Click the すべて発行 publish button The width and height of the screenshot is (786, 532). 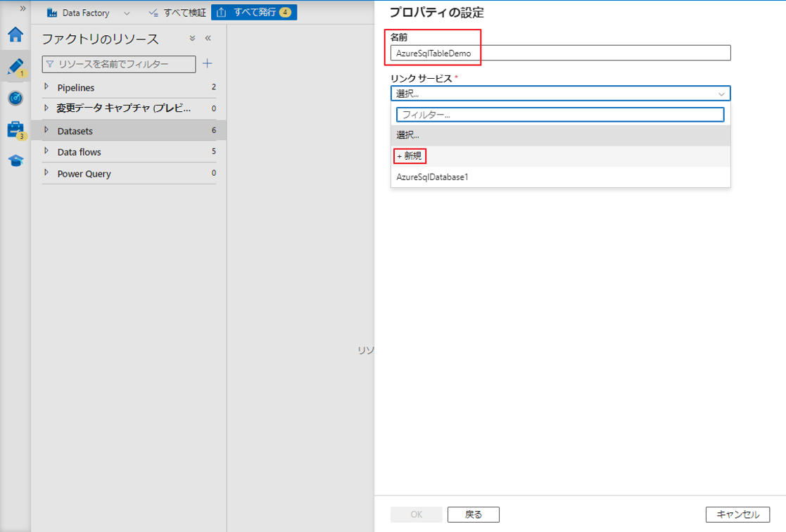pyautogui.click(x=254, y=13)
